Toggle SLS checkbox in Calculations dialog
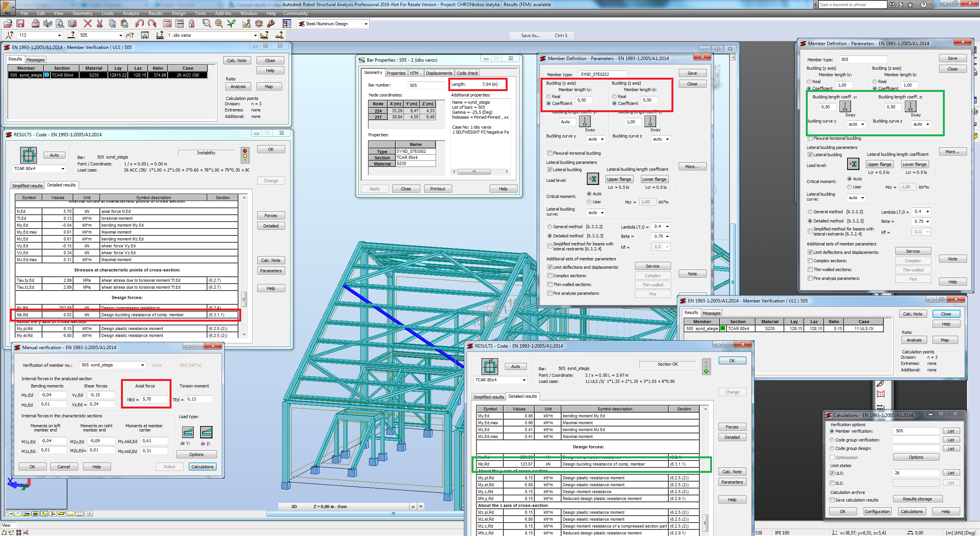This screenshot has height=536, width=980. 832,483
